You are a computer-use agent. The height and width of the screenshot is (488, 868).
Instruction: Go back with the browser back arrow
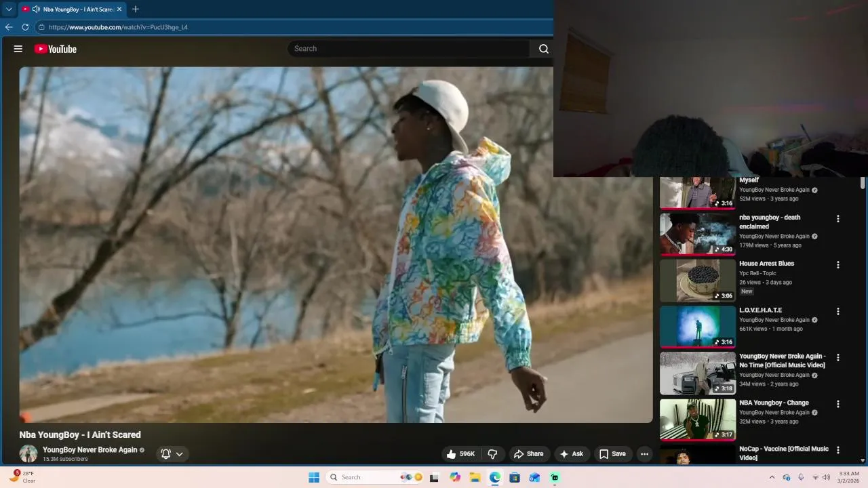tap(9, 27)
